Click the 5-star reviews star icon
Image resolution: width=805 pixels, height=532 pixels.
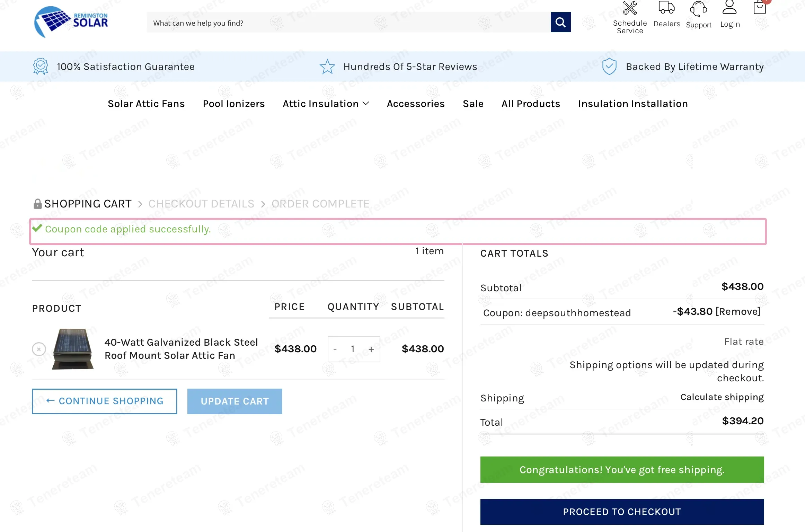(327, 66)
